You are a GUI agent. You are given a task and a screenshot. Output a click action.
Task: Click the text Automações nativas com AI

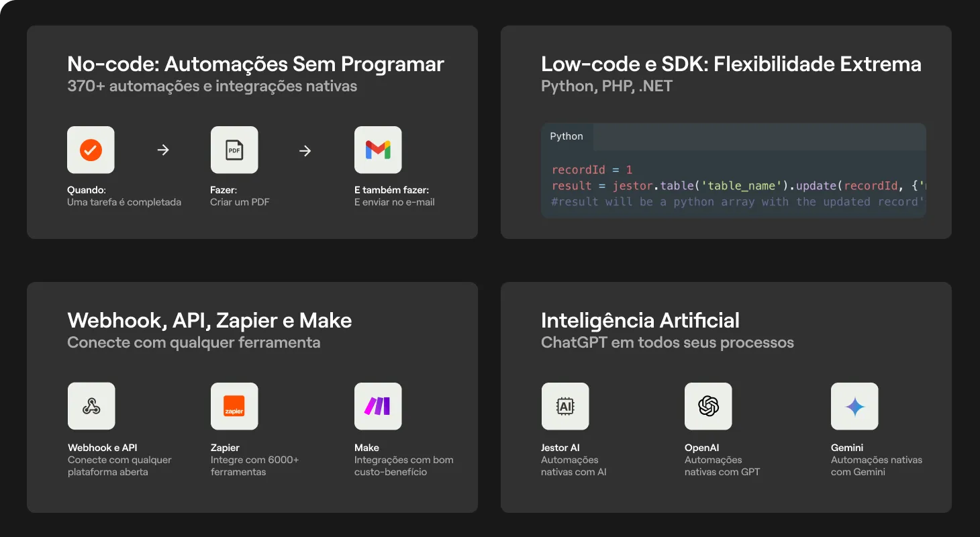574,466
